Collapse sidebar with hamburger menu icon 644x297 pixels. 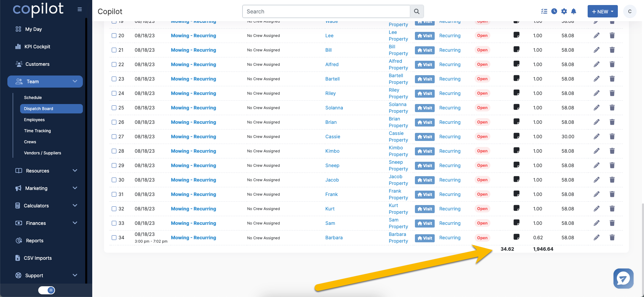click(x=79, y=9)
